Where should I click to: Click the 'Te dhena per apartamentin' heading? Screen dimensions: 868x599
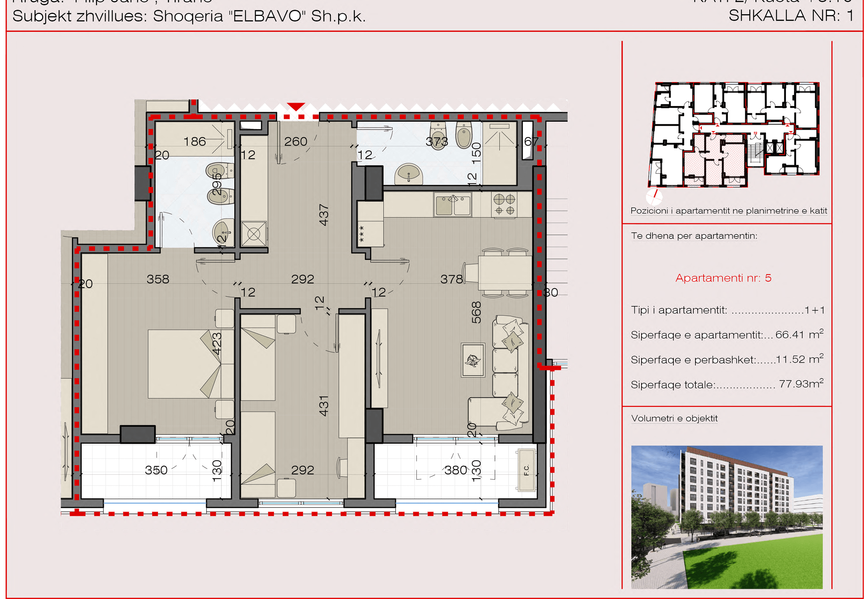(x=694, y=236)
